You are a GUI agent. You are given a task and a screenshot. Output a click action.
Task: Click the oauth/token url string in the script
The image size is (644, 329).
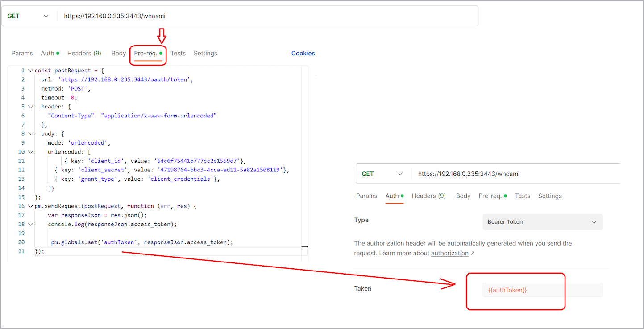tap(125, 79)
